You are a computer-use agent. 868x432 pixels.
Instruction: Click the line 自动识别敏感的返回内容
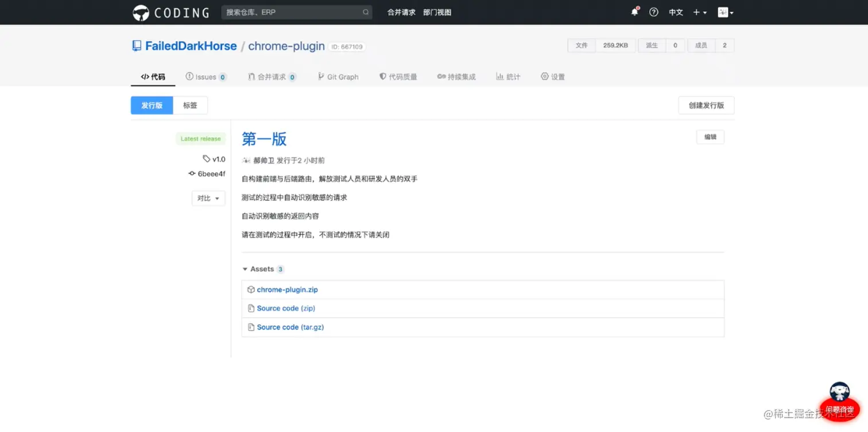(280, 216)
